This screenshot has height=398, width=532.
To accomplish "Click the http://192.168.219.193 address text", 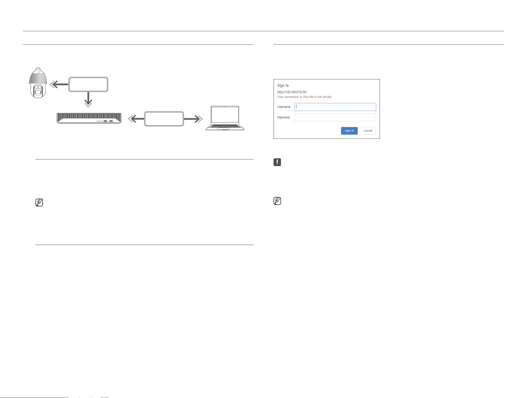I will 292,92.
